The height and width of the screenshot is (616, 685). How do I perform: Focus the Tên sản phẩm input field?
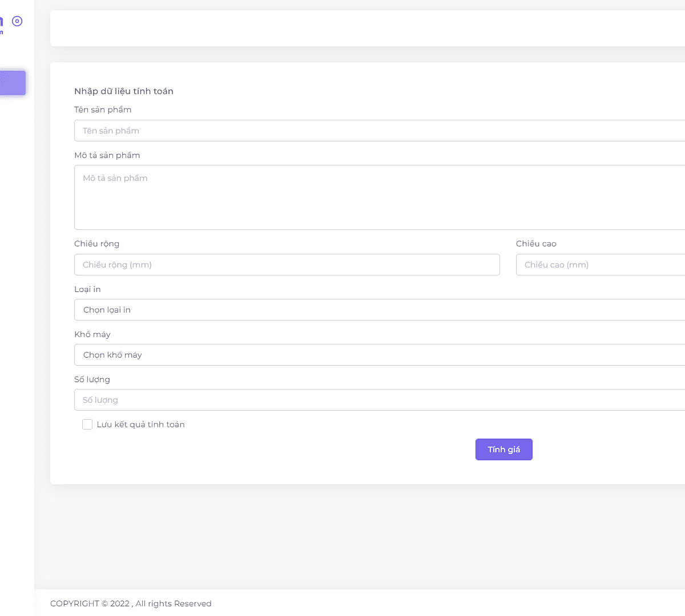(x=380, y=131)
